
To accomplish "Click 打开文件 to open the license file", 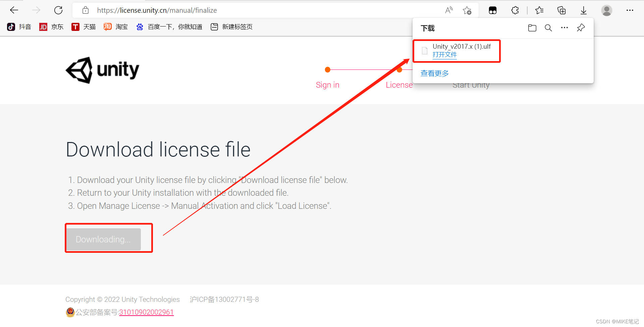I will [445, 55].
